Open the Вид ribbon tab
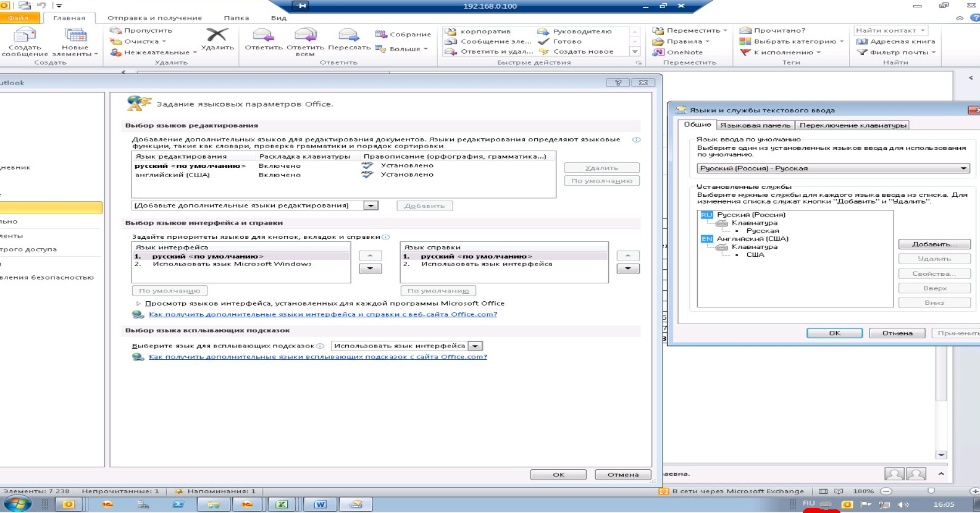The image size is (980, 513). point(279,18)
